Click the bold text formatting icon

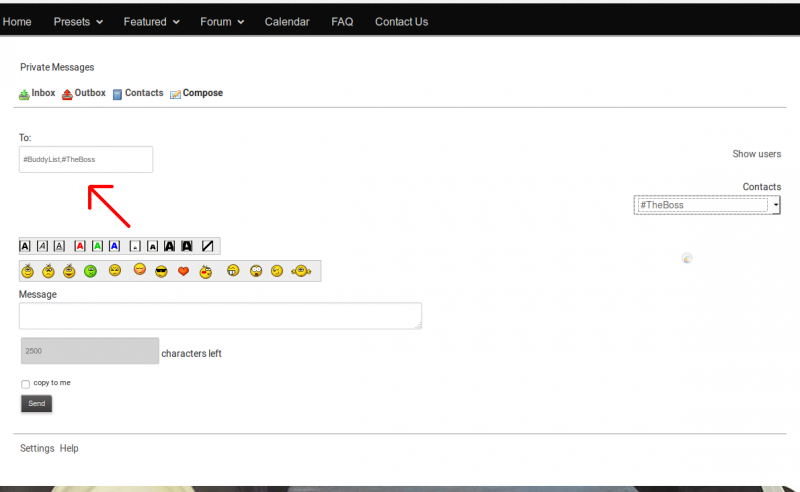pos(24,245)
